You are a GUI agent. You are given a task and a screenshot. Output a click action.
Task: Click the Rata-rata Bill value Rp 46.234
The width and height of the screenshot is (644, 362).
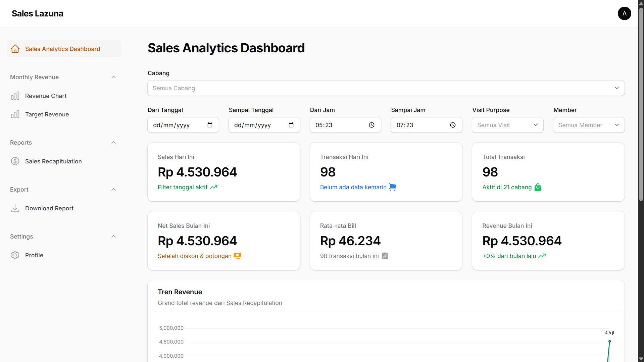coord(350,241)
